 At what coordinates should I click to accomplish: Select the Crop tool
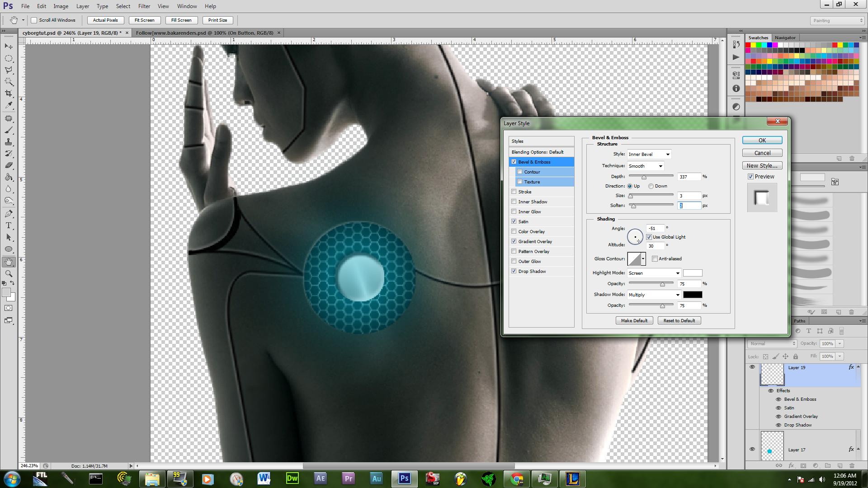coord(9,94)
